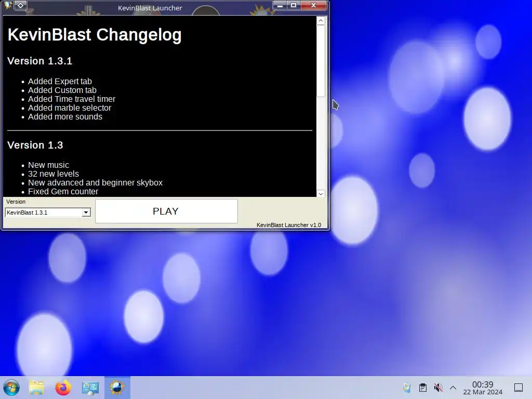Close the KevinBlast Launcher window
Viewport: 532px width, 399px height.
[x=313, y=5]
